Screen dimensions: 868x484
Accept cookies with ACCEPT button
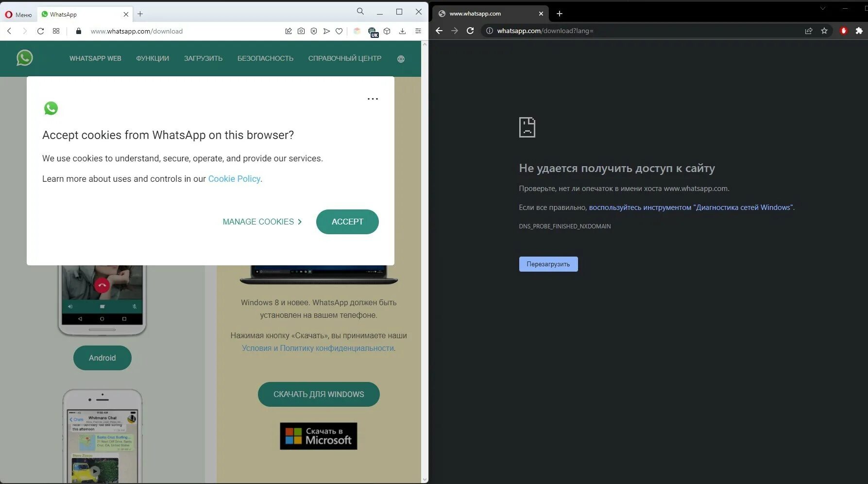347,222
